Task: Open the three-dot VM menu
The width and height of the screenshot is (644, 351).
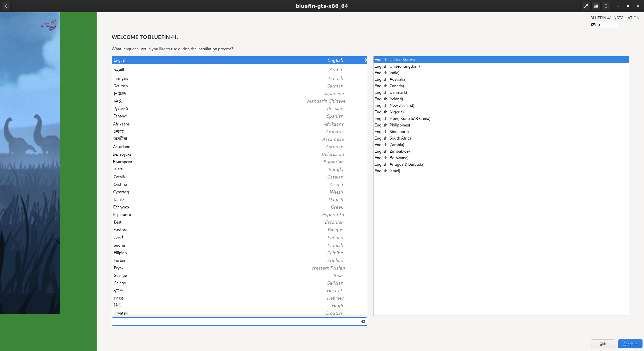Action: coord(606,6)
